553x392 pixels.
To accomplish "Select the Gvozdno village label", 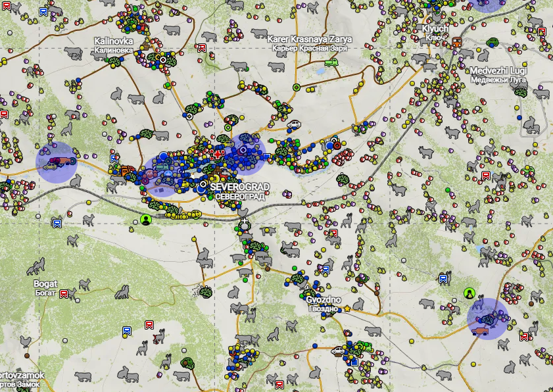I will (x=324, y=304).
